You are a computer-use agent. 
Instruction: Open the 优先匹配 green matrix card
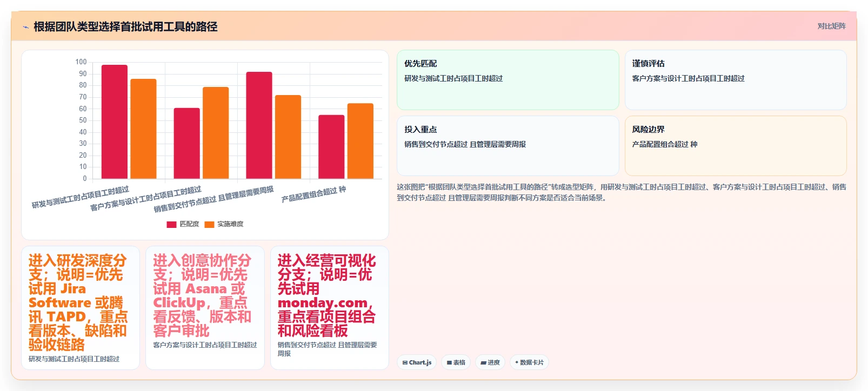coord(508,80)
